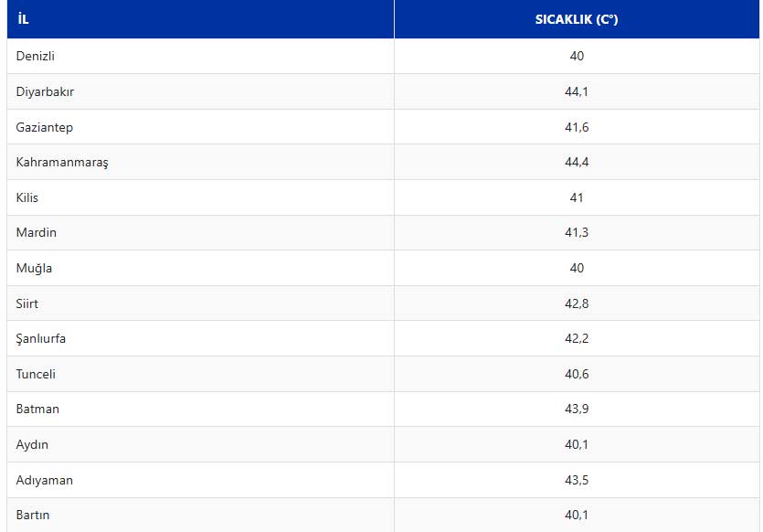Select the Siirt row name
Viewport: 763px width, 532px height.
(x=26, y=303)
